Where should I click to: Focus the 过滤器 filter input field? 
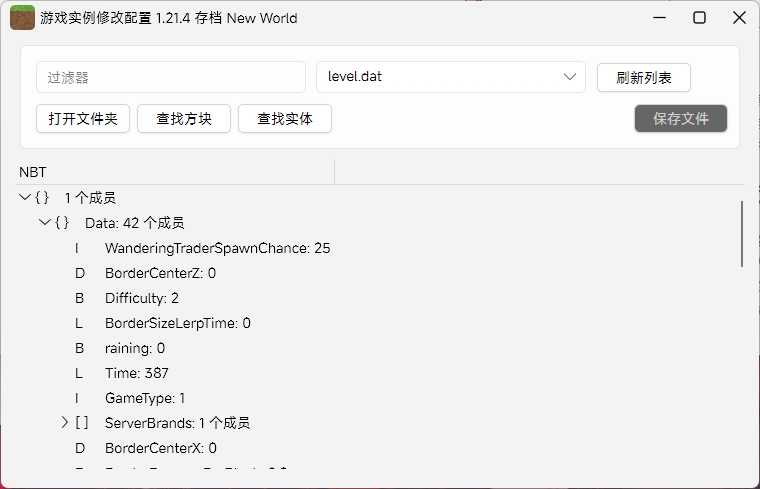171,77
